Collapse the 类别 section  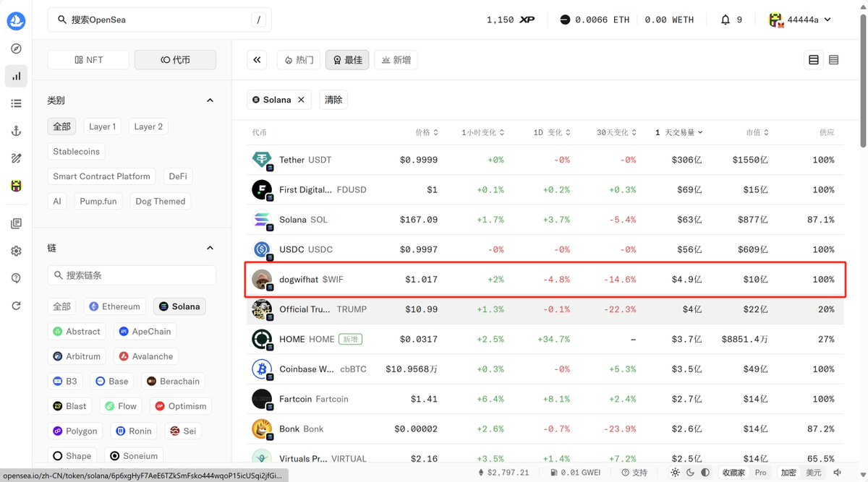pos(210,100)
